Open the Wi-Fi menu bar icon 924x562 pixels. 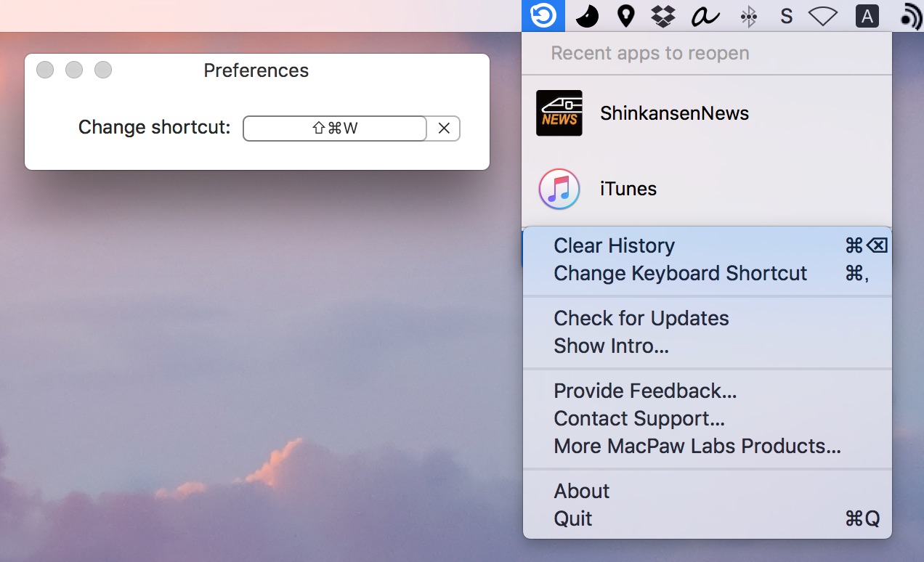[823, 17]
